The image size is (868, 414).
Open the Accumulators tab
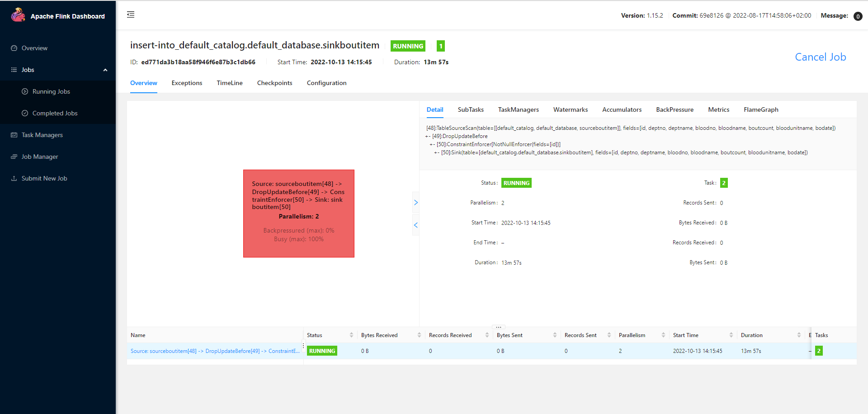tap(622, 109)
